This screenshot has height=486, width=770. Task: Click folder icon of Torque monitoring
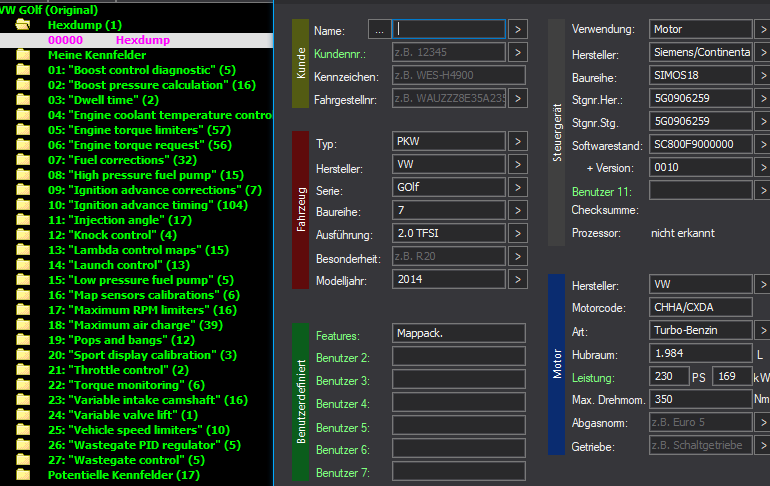click(23, 385)
